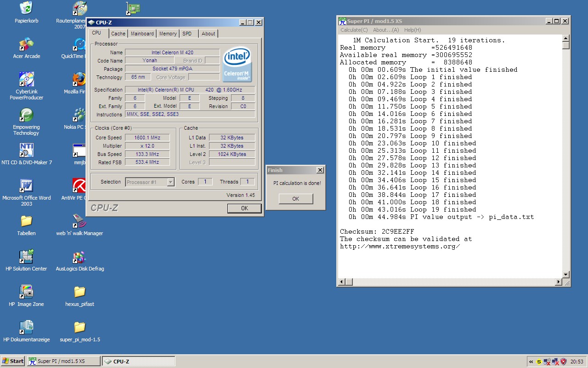Click the Core Speed value 1600.1 MHz

tap(147, 138)
